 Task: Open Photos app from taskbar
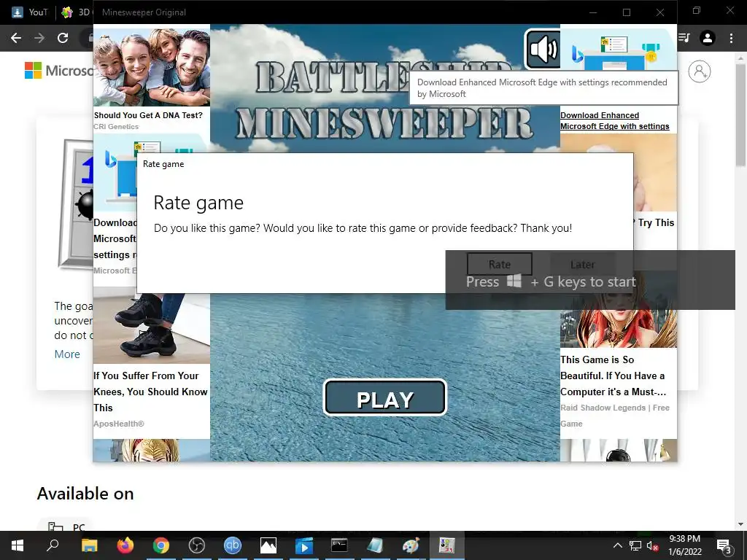(268, 545)
